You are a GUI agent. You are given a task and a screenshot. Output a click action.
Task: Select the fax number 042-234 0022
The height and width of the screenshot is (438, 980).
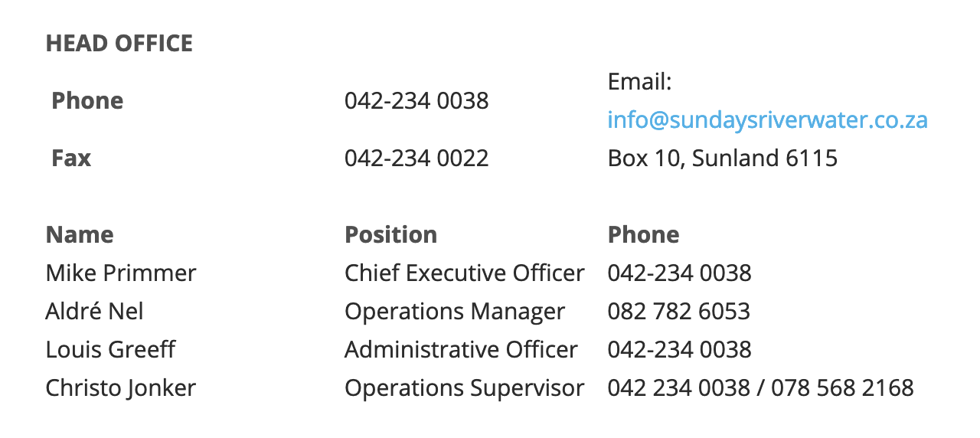416,159
